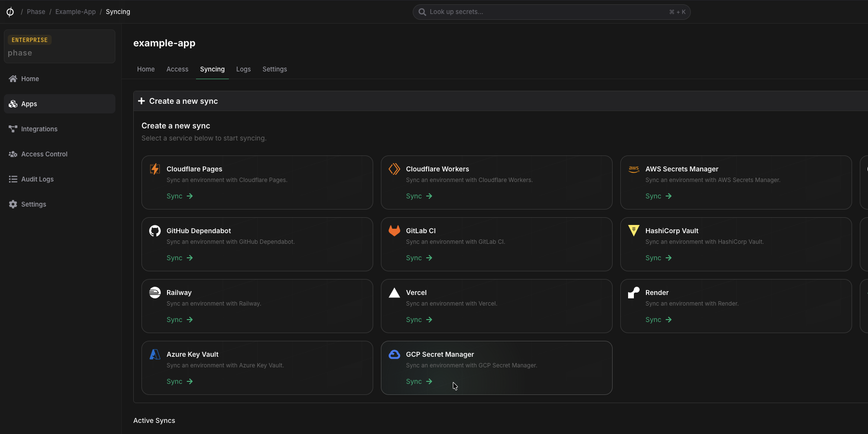Click the plus icon beside Create a new sync
The image size is (868, 434).
coord(141,101)
